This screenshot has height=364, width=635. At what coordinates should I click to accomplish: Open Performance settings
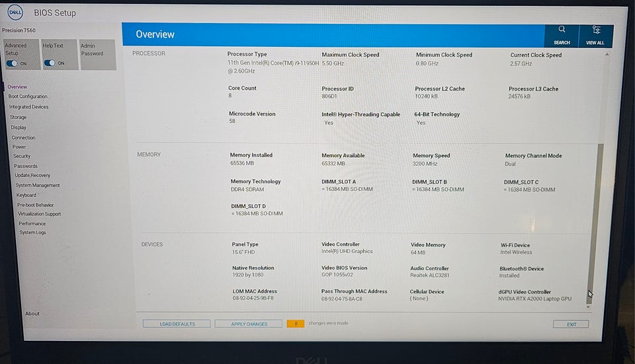pos(32,223)
